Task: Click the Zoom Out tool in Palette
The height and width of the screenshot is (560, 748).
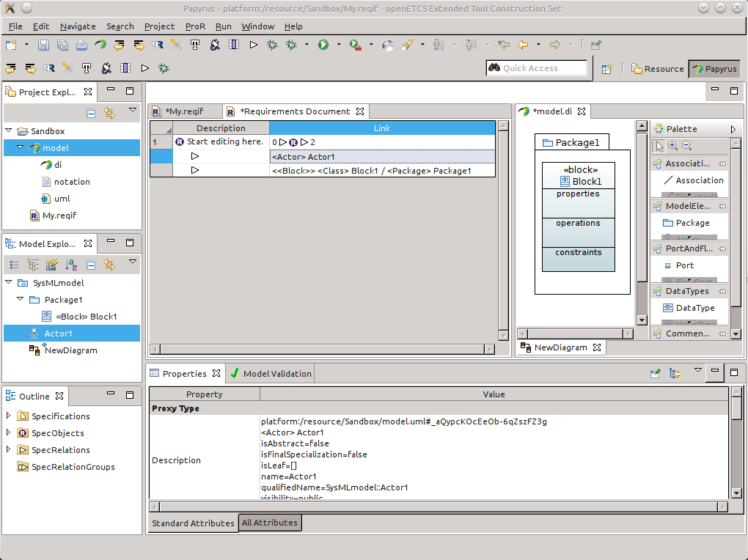Action: click(686, 146)
